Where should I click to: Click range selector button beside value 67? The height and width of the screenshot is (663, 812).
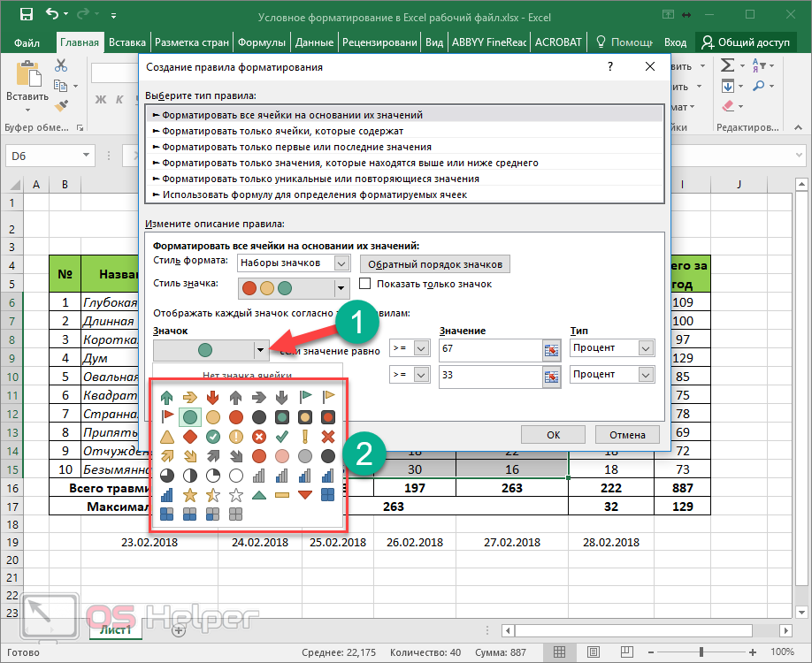click(x=551, y=351)
